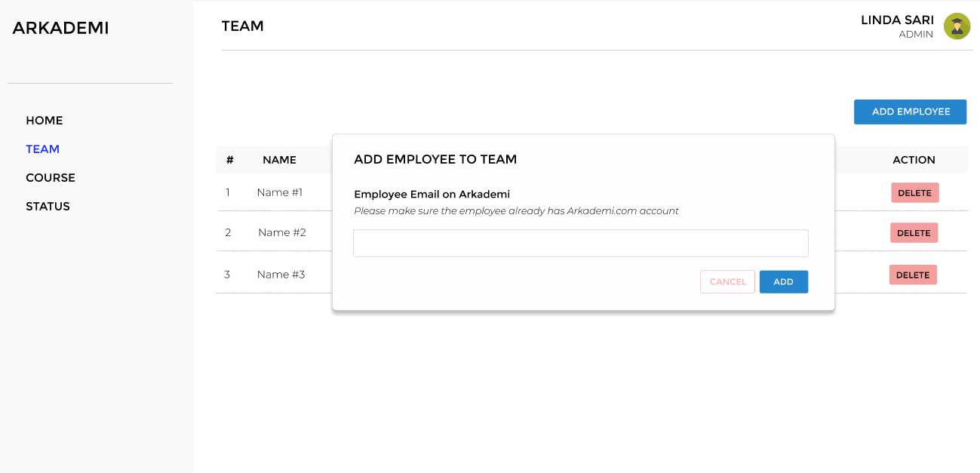Select TEAM in the sidebar
The image size is (980, 473).
tap(42, 149)
